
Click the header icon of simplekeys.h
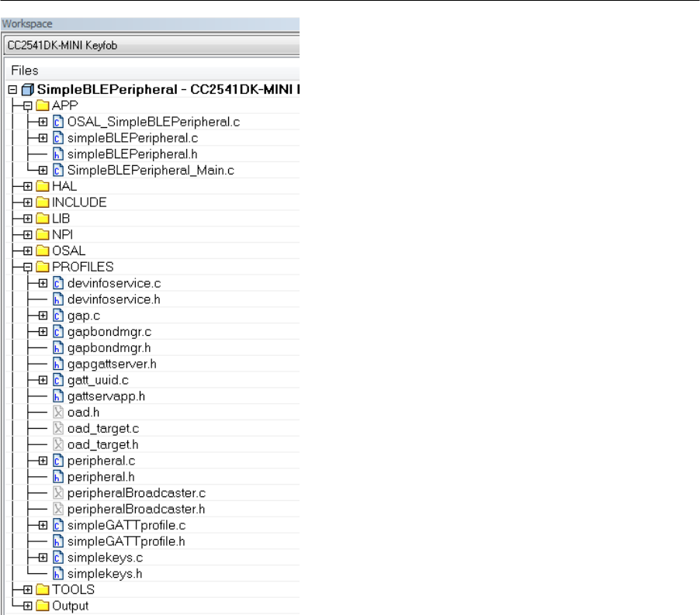click(58, 574)
